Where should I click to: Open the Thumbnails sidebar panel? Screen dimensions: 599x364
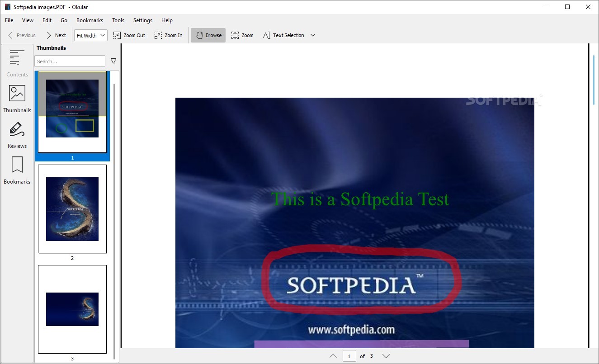[17, 99]
